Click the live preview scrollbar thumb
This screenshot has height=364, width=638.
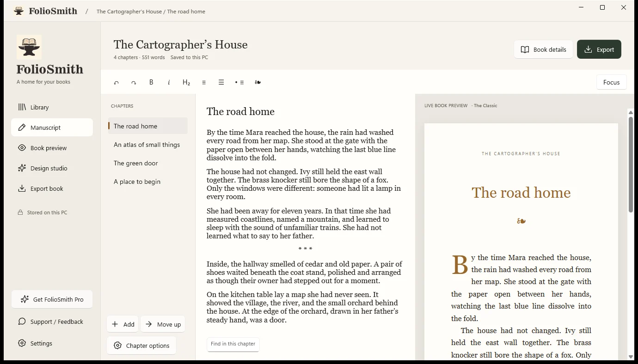click(x=631, y=164)
